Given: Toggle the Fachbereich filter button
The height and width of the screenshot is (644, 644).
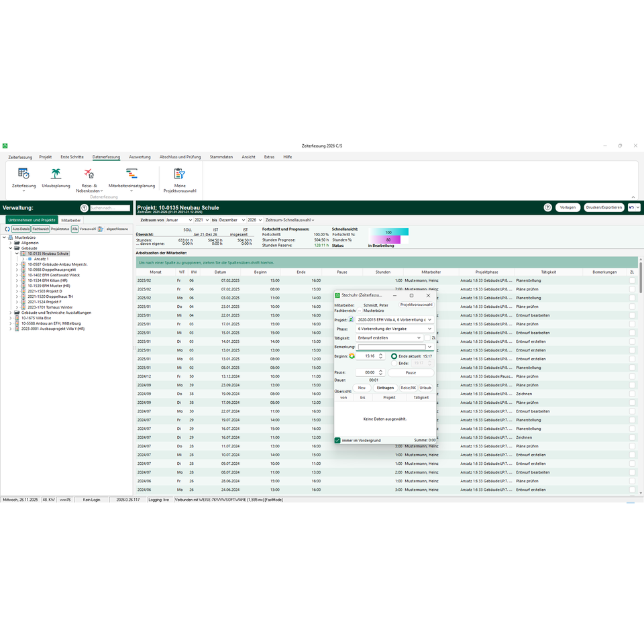Looking at the screenshot, I should coord(41,229).
